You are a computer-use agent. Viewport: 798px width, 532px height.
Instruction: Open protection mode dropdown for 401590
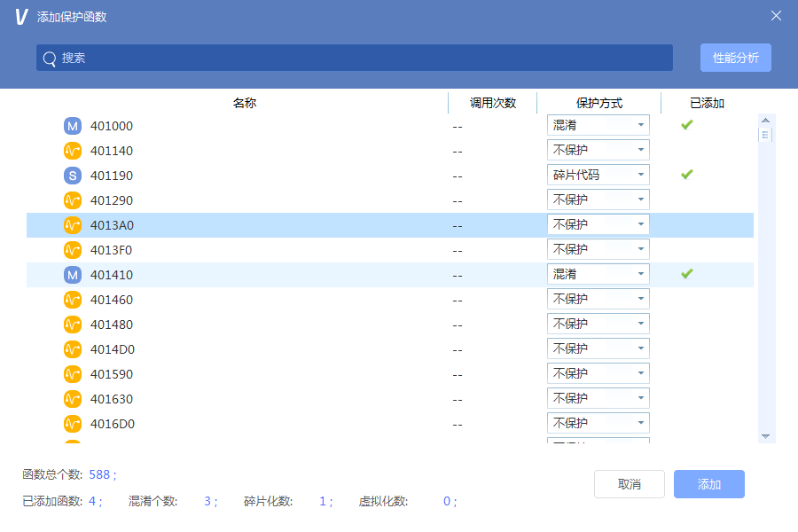pyautogui.click(x=598, y=373)
